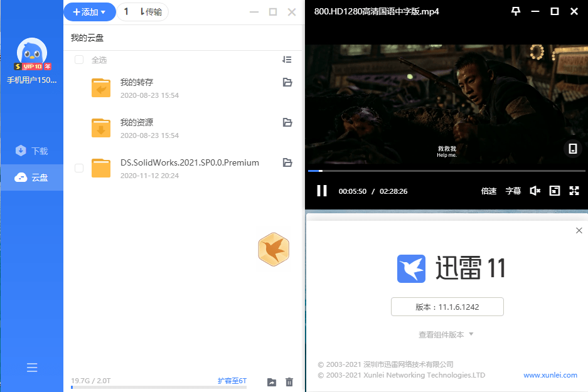The width and height of the screenshot is (588, 392).
Task: Pause the video playback
Action: coord(321,191)
